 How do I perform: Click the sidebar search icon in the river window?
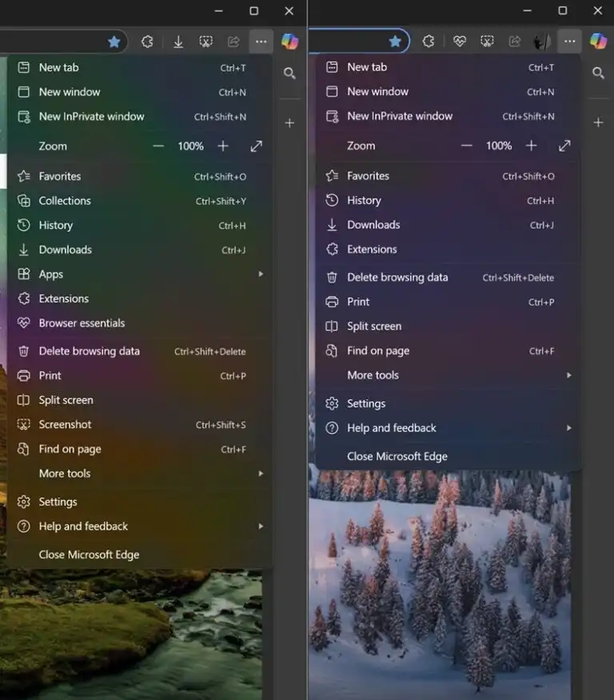[289, 74]
